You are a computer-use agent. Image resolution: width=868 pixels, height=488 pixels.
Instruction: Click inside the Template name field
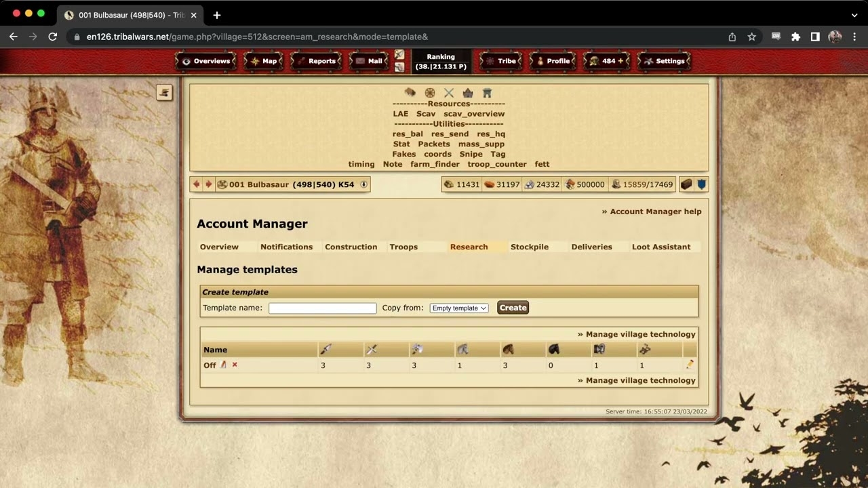(322, 308)
